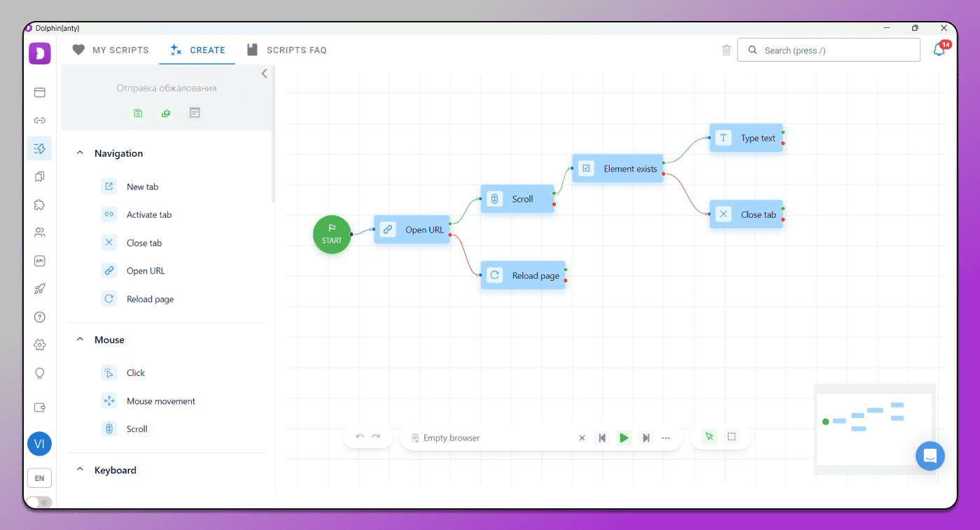Open the Scripts FAQ tab
The height and width of the screenshot is (530, 980).
click(286, 50)
